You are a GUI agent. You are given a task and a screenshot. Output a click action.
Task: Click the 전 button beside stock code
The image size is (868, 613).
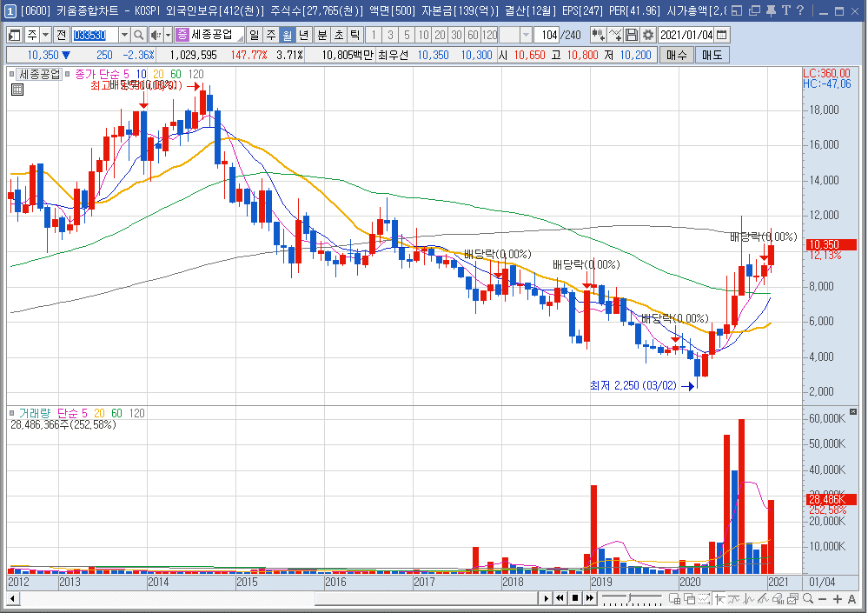coord(61,36)
